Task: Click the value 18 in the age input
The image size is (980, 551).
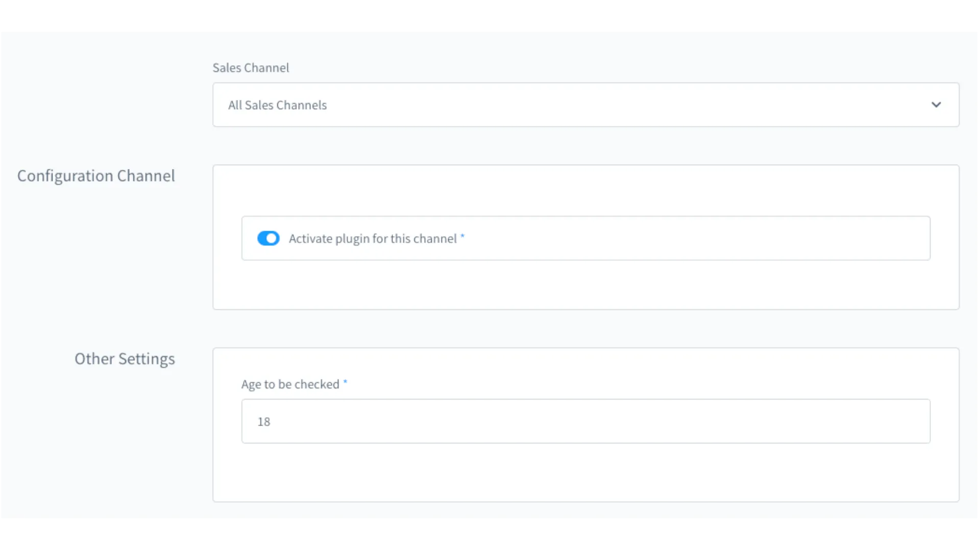Action: (x=263, y=421)
